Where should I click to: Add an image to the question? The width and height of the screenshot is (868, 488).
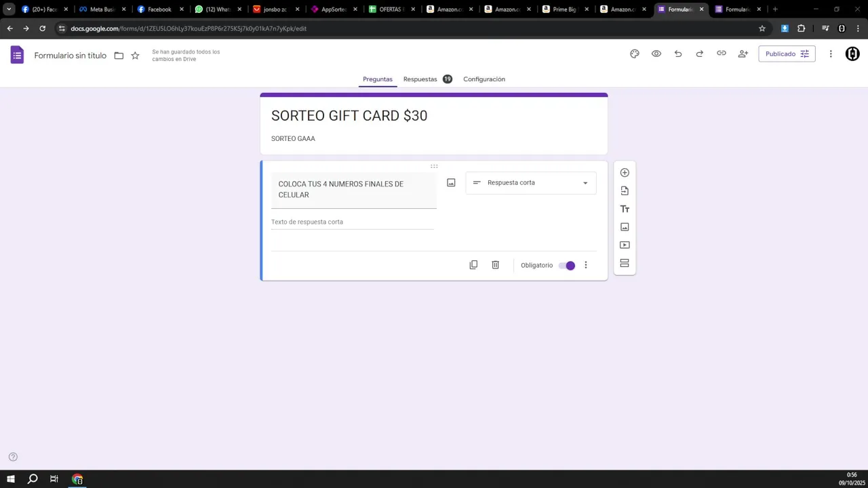[451, 182]
